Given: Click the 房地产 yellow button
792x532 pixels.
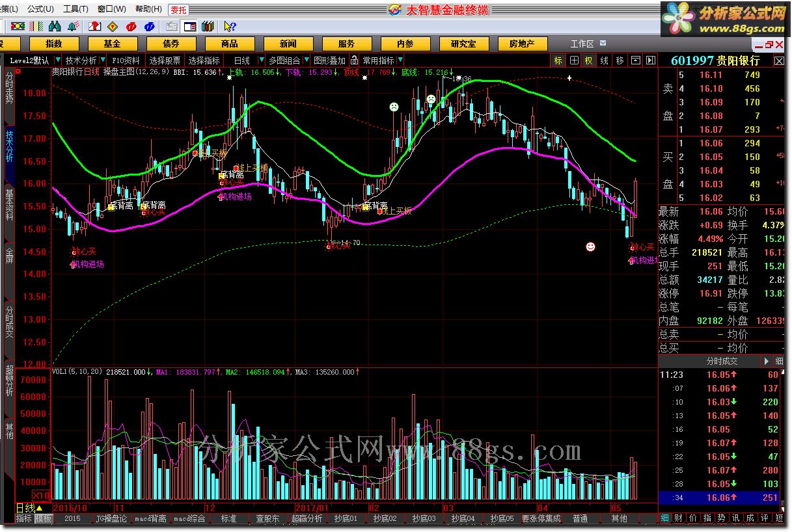Looking at the screenshot, I should coord(522,44).
